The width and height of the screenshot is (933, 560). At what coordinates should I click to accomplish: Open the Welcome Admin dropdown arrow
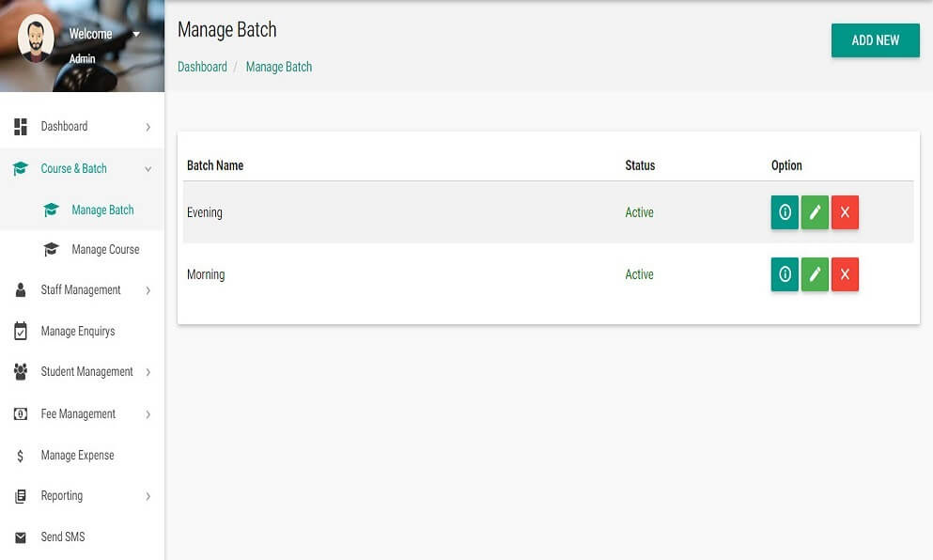(136, 35)
